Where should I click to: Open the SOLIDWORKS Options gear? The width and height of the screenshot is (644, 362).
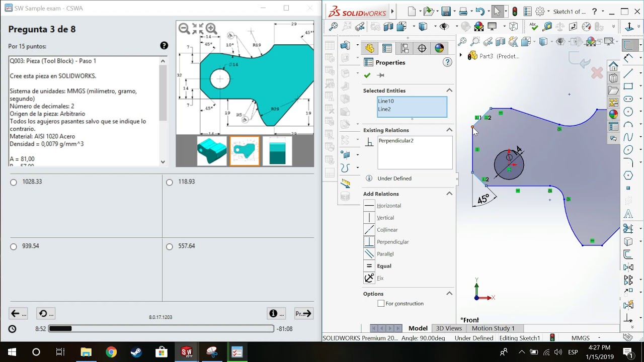(x=540, y=12)
